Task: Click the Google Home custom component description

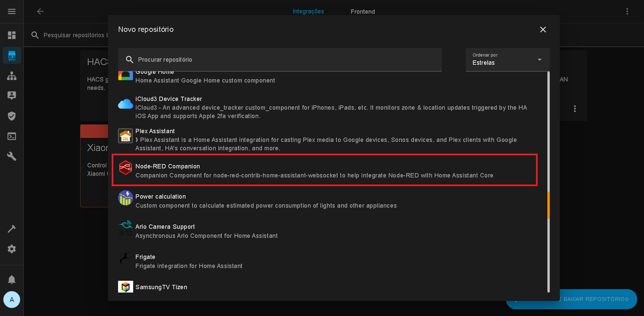Action: tap(205, 81)
